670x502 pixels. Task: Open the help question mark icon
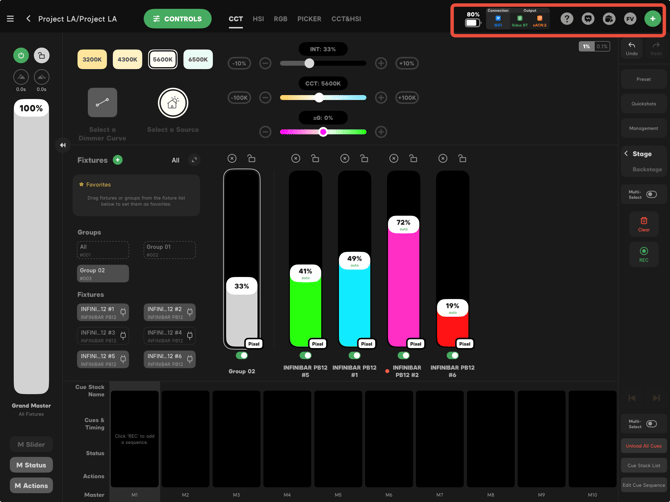click(x=567, y=19)
